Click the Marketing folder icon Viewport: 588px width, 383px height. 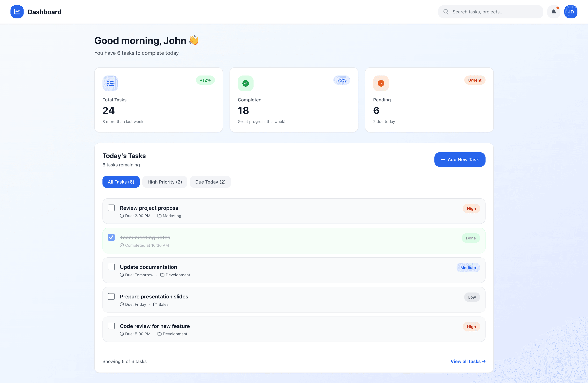tap(159, 216)
